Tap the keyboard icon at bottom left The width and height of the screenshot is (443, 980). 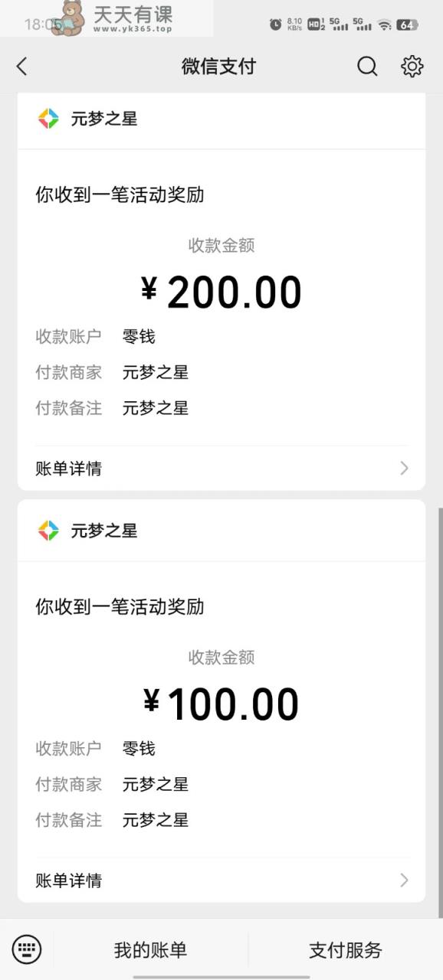[x=27, y=950]
